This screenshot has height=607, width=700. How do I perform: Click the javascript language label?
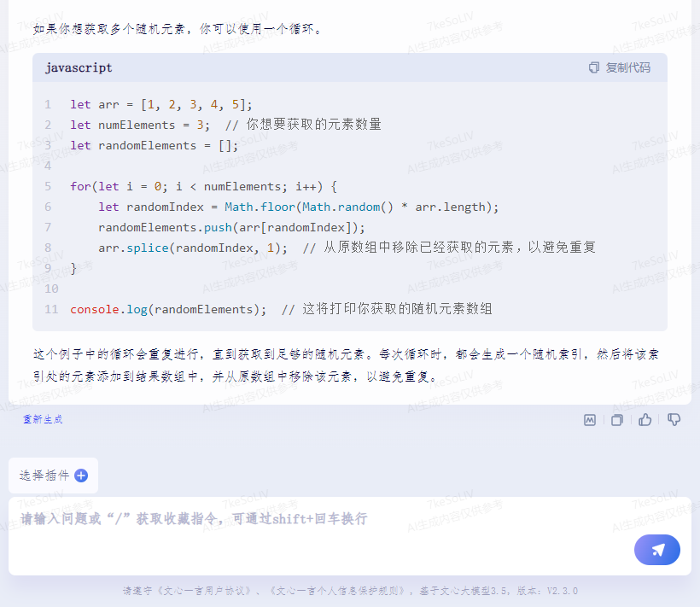[x=79, y=67]
